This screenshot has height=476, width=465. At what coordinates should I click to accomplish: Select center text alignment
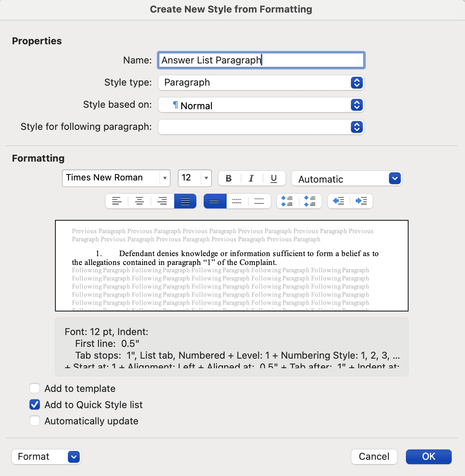[139, 201]
